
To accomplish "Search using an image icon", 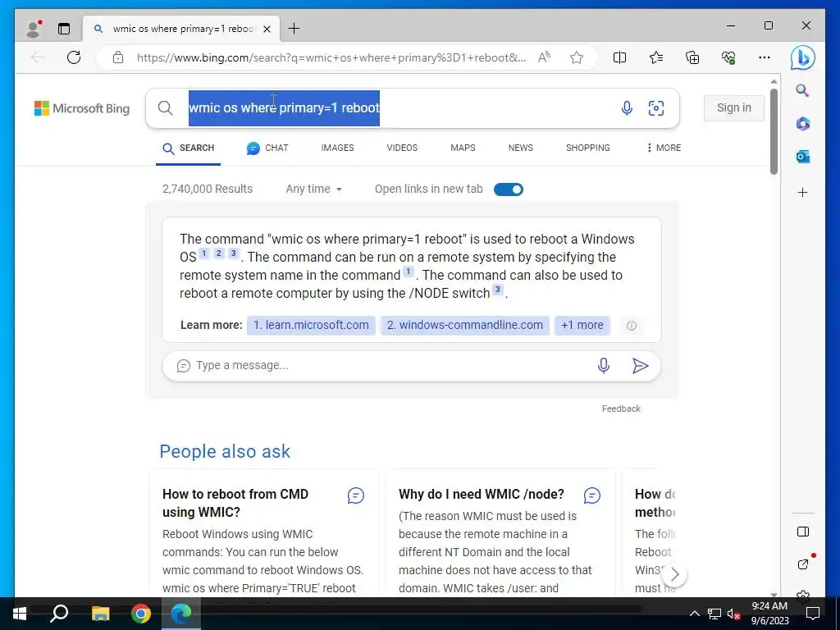I will [655, 108].
